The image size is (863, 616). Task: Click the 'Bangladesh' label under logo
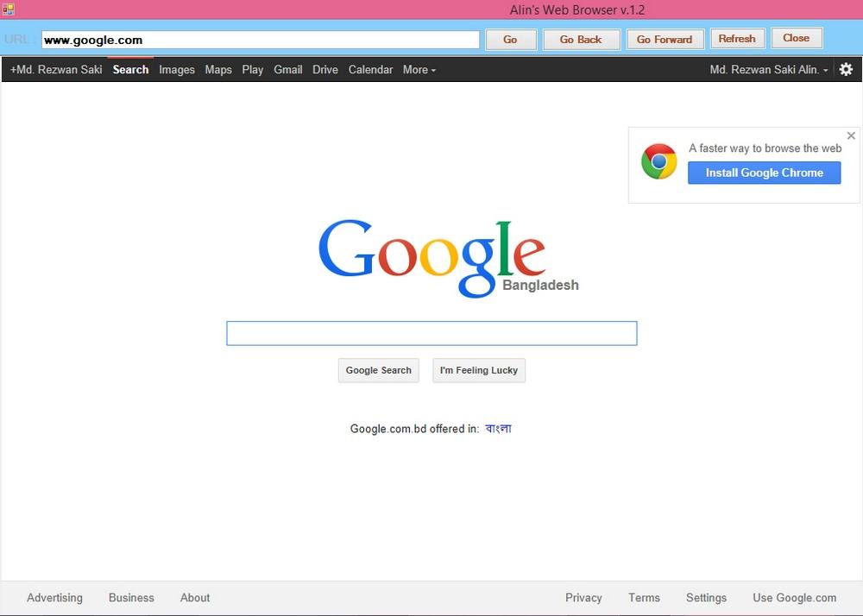tap(540, 285)
